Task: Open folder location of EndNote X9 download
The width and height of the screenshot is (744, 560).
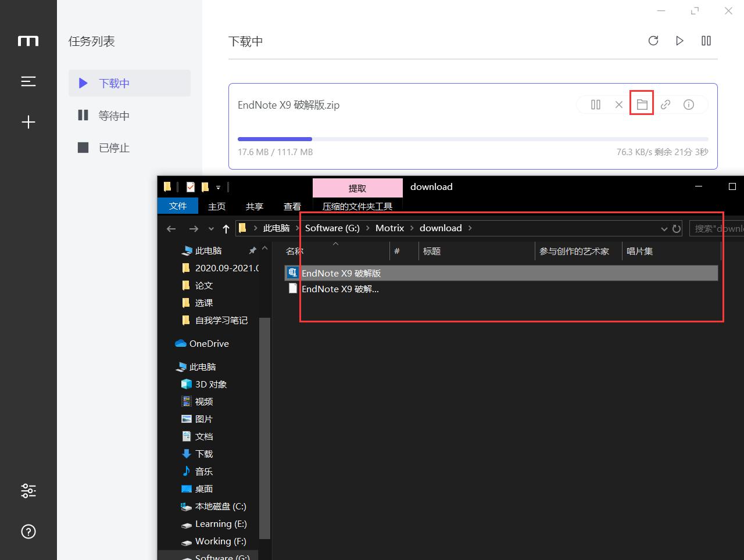Action: coord(642,105)
